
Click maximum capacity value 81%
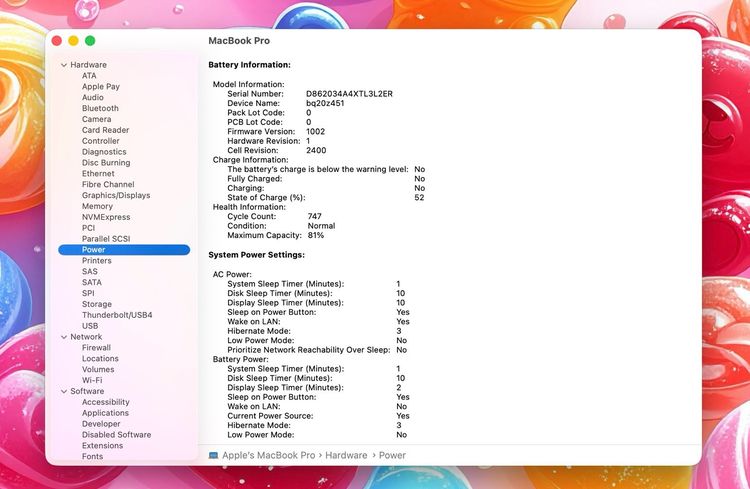click(316, 235)
